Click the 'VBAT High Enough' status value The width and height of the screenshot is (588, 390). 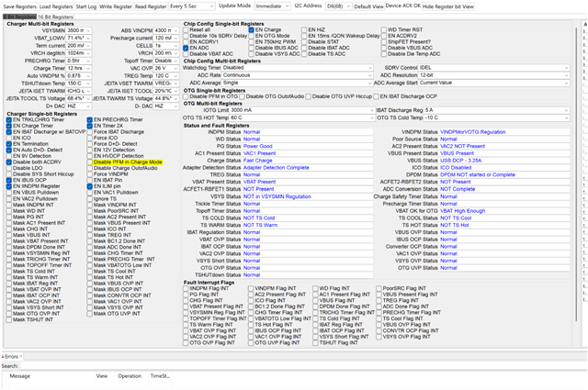point(462,211)
